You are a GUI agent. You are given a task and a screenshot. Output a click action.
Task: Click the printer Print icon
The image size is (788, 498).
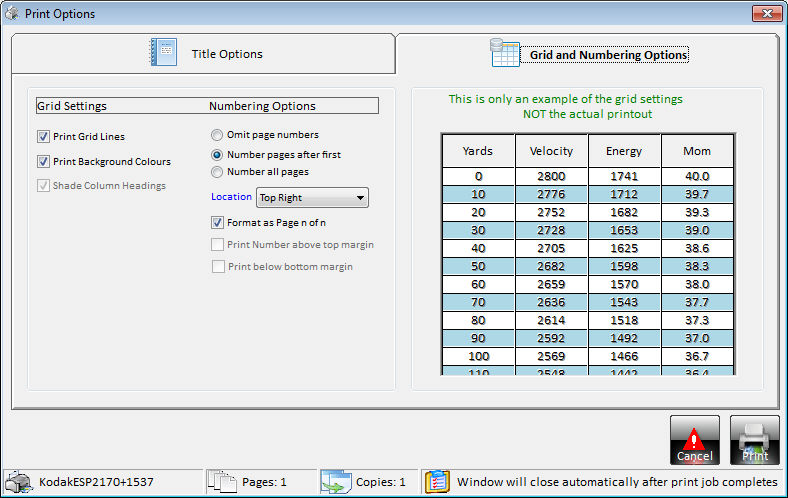point(754,440)
